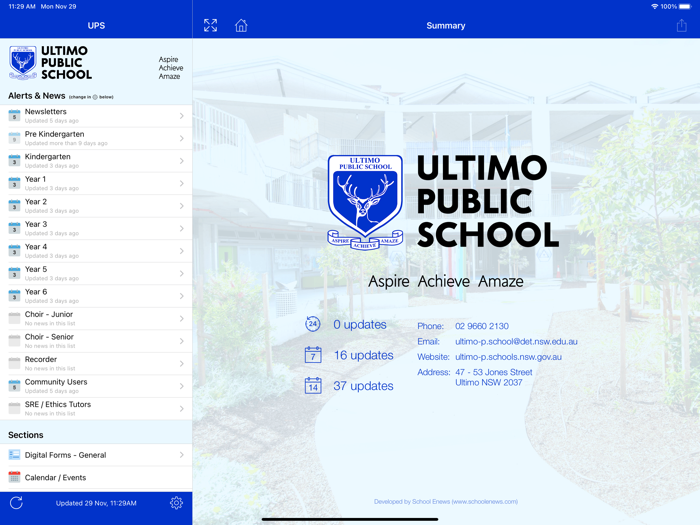The image size is (700, 525).
Task: Email ultimo-p.school@det.nsw.edu.au
Action: (x=516, y=342)
